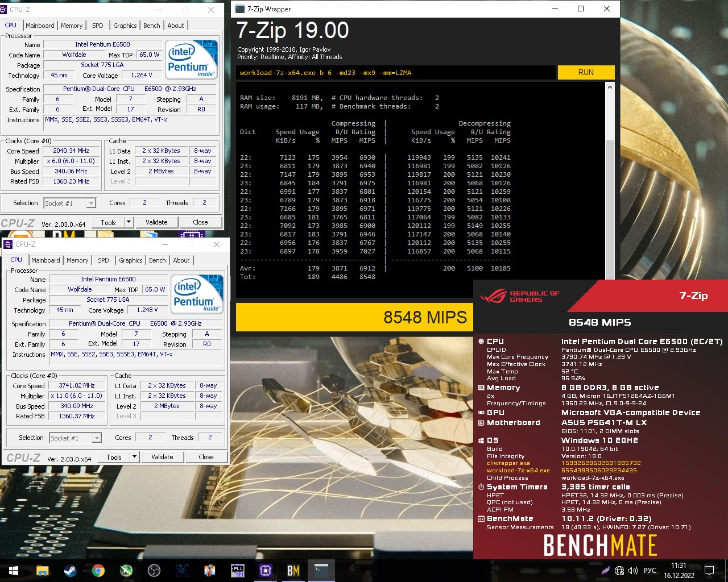Open the Tools dropdown arrow in the background CPU-Z window
Image resolution: width=728 pixels, height=582 pixels.
point(129,222)
